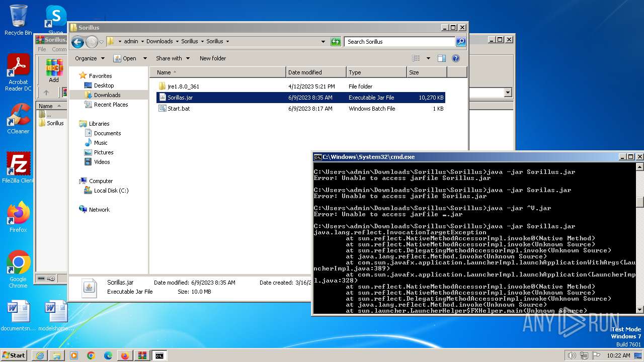Click the WinRAR up-one-level arrow

[x=46, y=93]
